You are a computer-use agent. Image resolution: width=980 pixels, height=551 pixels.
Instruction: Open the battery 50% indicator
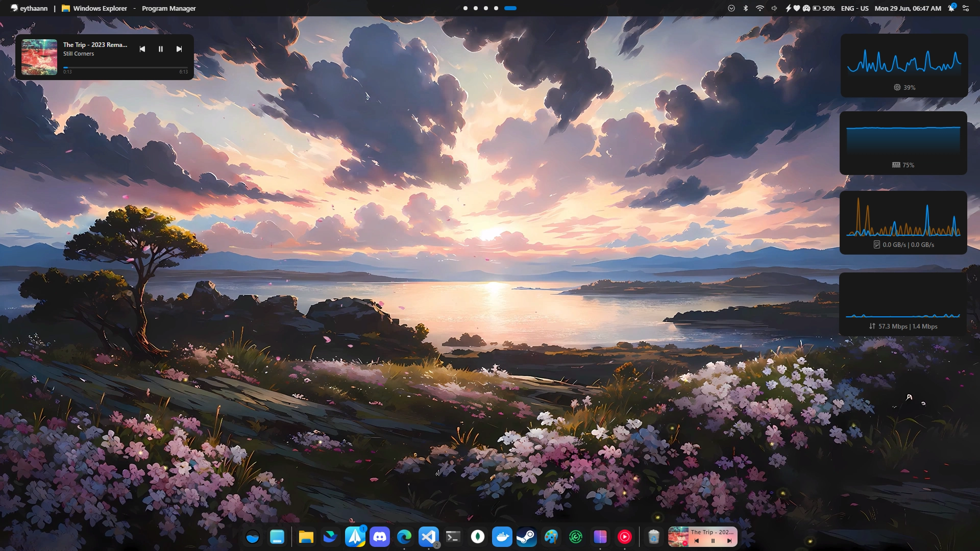[x=824, y=8]
